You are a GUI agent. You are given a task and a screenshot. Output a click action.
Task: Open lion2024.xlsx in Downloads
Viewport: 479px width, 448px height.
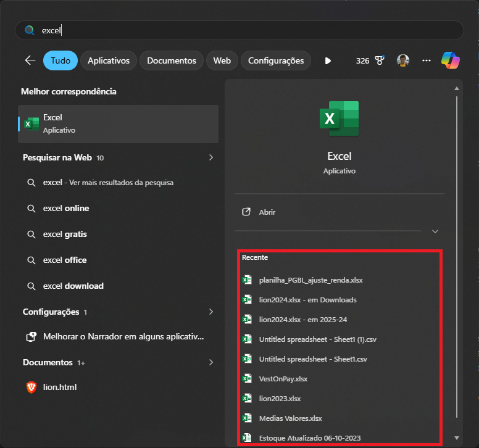point(339,300)
